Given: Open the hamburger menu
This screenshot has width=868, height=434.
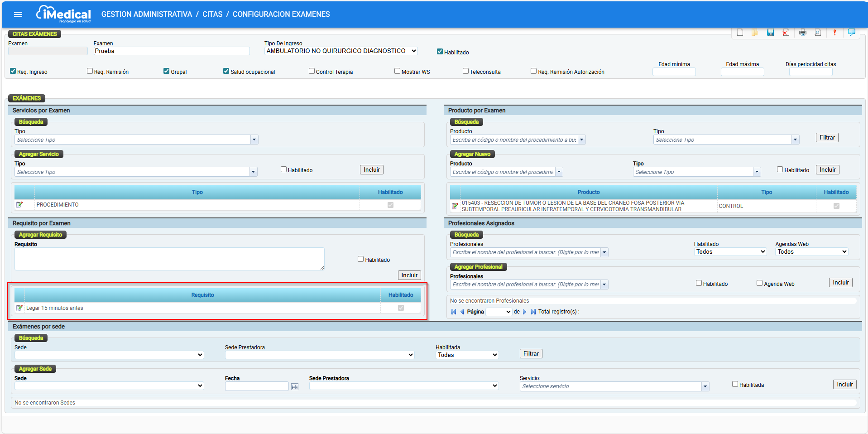Looking at the screenshot, I should point(18,14).
